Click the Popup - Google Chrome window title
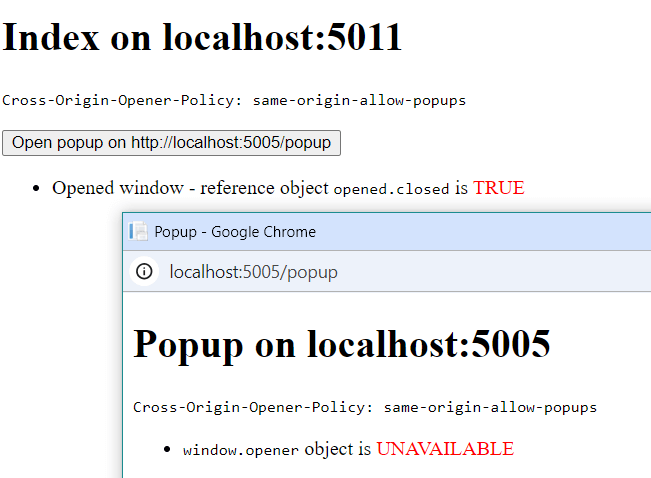Viewport: 651px width, 478px height. [x=235, y=232]
